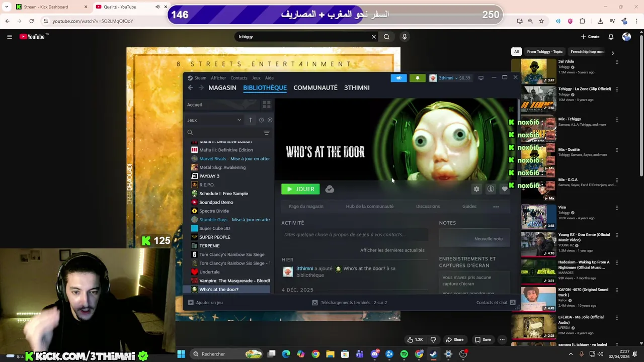644x362 pixels.
Task: Click Accueil in Steam library sidebar
Action: pos(222,105)
